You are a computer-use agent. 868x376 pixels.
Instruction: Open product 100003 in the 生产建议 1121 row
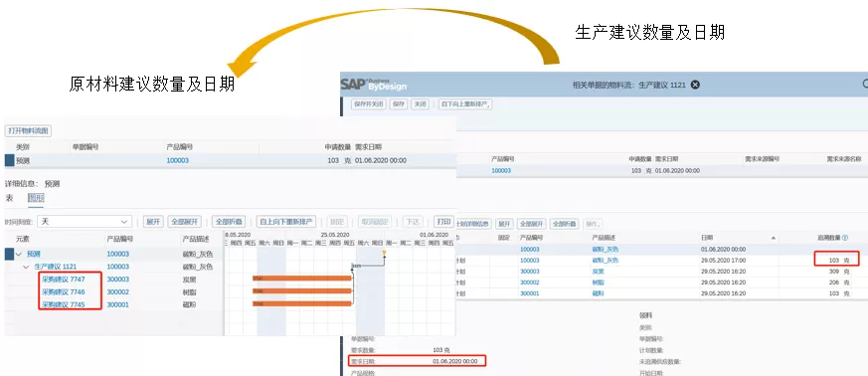[x=118, y=267]
